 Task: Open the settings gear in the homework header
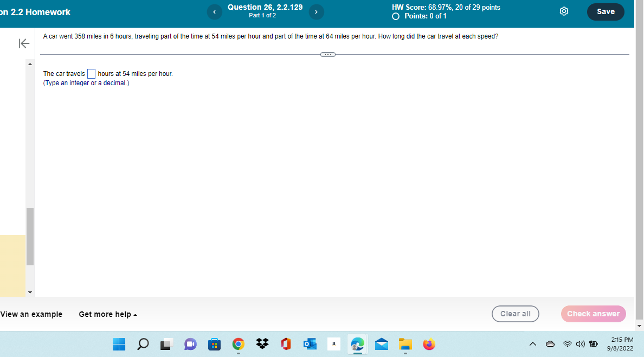click(564, 11)
